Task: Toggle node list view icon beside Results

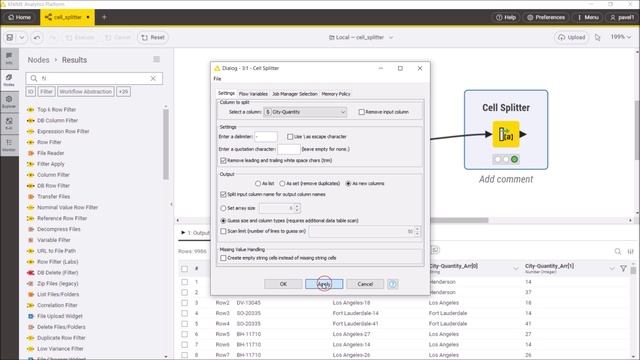Action: coord(156,60)
